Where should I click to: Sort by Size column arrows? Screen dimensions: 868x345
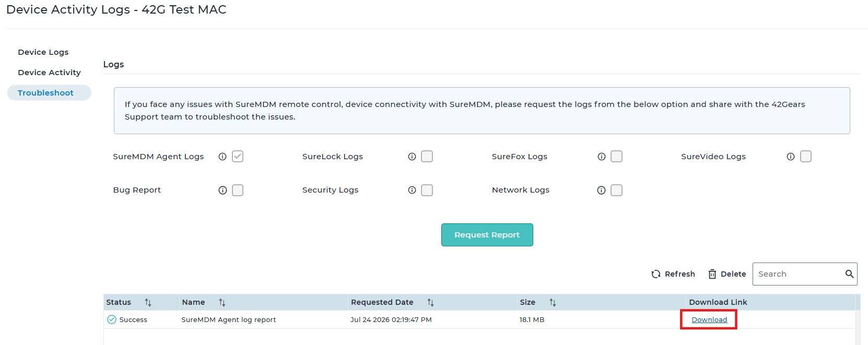pyautogui.click(x=553, y=302)
